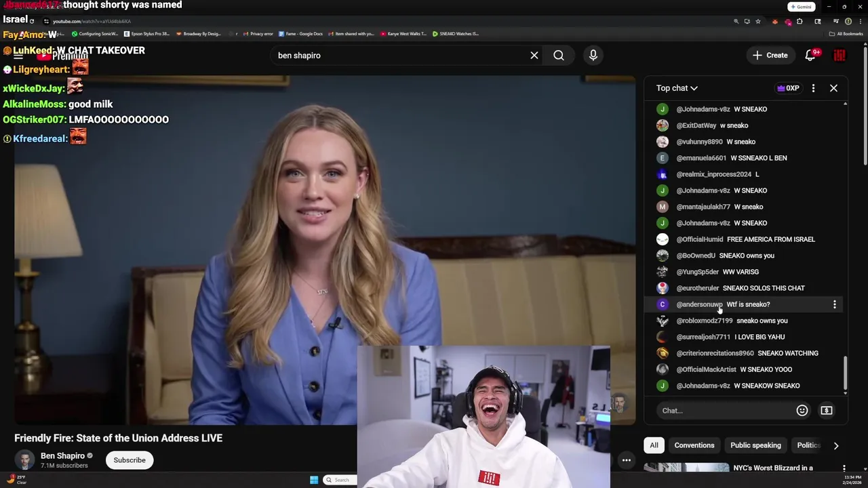Viewport: 868px width, 488px height.
Task: Click the live chat scrollbar thumb
Action: 846,373
